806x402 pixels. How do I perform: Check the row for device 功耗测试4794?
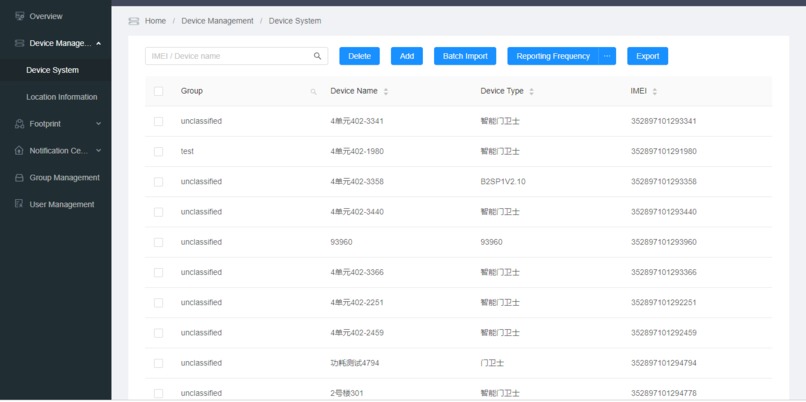[x=158, y=363]
